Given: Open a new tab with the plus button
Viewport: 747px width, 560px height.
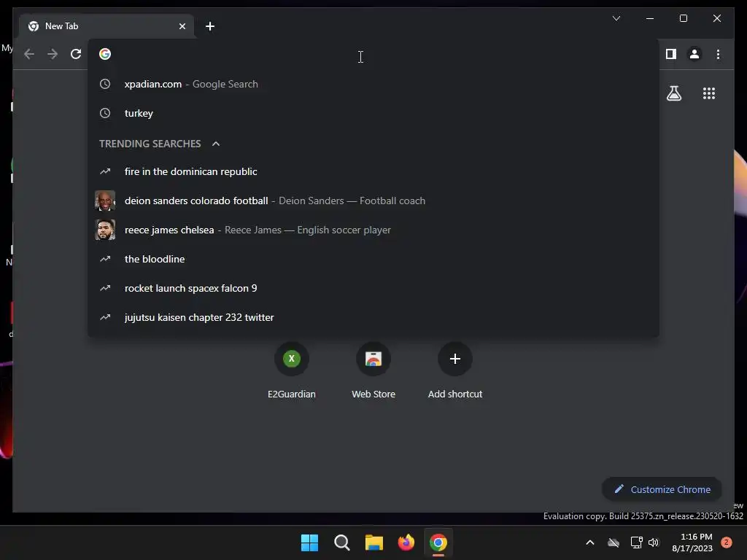Looking at the screenshot, I should point(209,26).
